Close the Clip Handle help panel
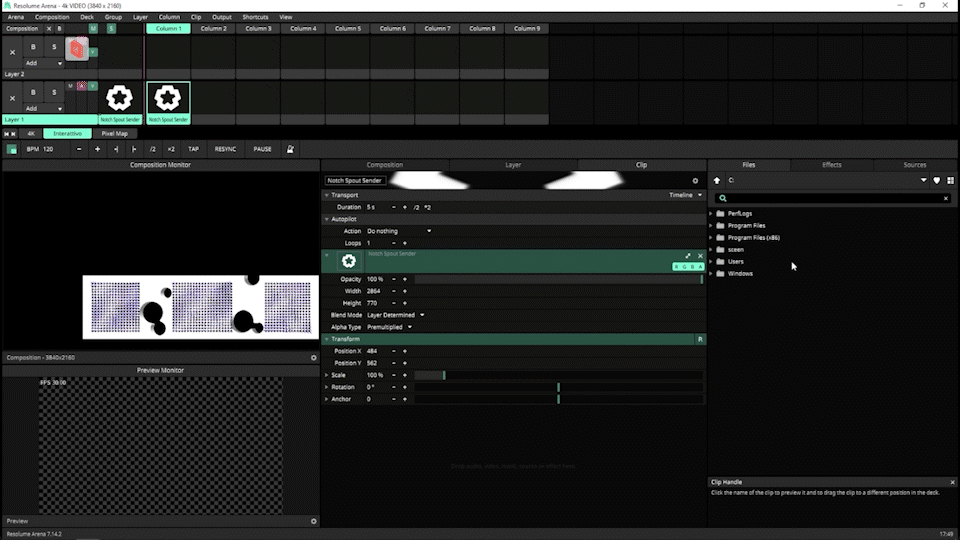This screenshot has height=540, width=960. pyautogui.click(x=953, y=482)
